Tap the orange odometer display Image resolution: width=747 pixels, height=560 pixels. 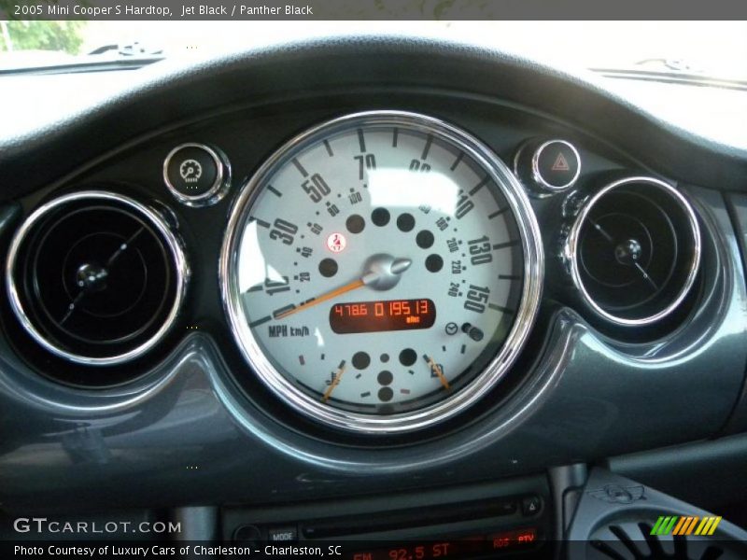(382, 315)
